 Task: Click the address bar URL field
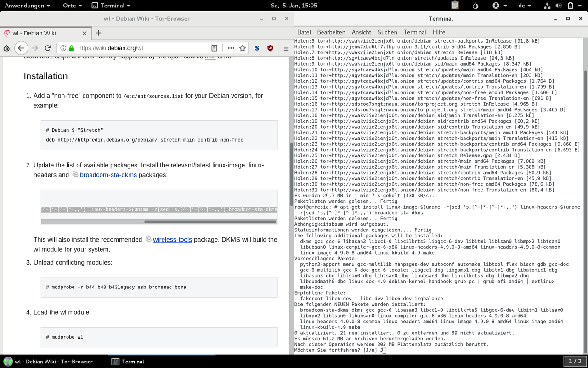point(142,48)
